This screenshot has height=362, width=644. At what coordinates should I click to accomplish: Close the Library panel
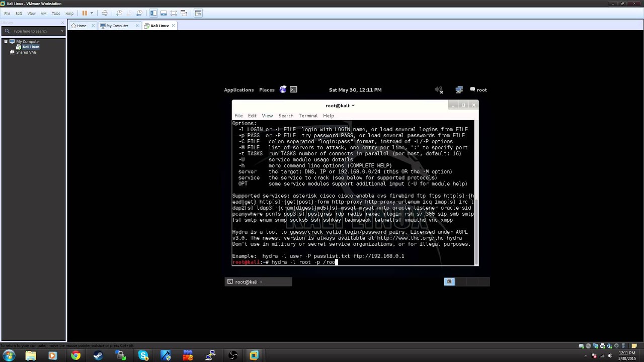pos(63,22)
